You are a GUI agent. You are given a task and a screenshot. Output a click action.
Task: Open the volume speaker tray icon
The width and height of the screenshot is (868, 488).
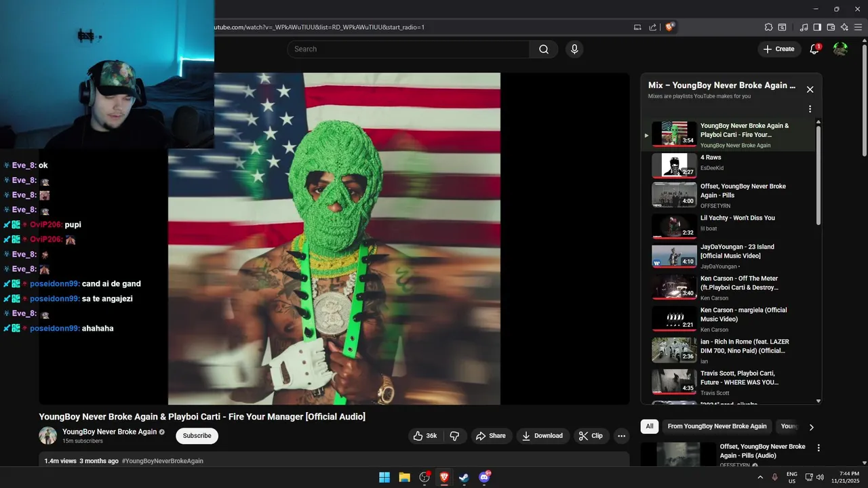[821, 477]
